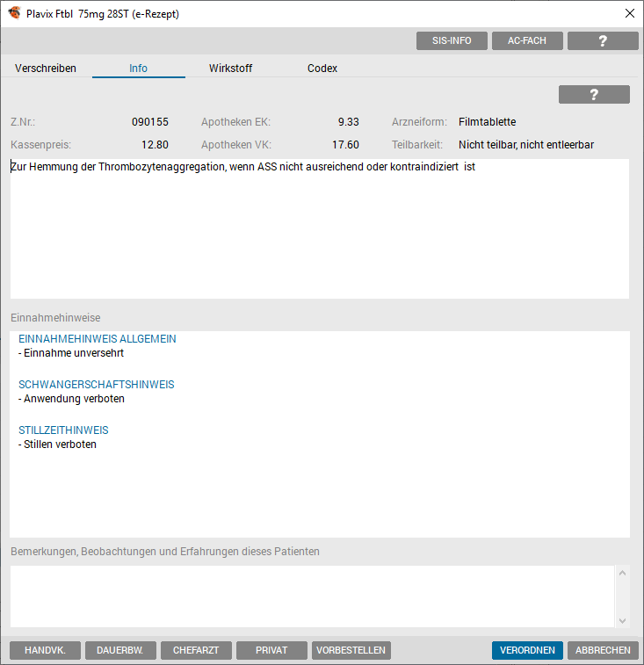Go to the Codex tab
Image resolution: width=644 pixels, height=665 pixels.
pos(322,69)
